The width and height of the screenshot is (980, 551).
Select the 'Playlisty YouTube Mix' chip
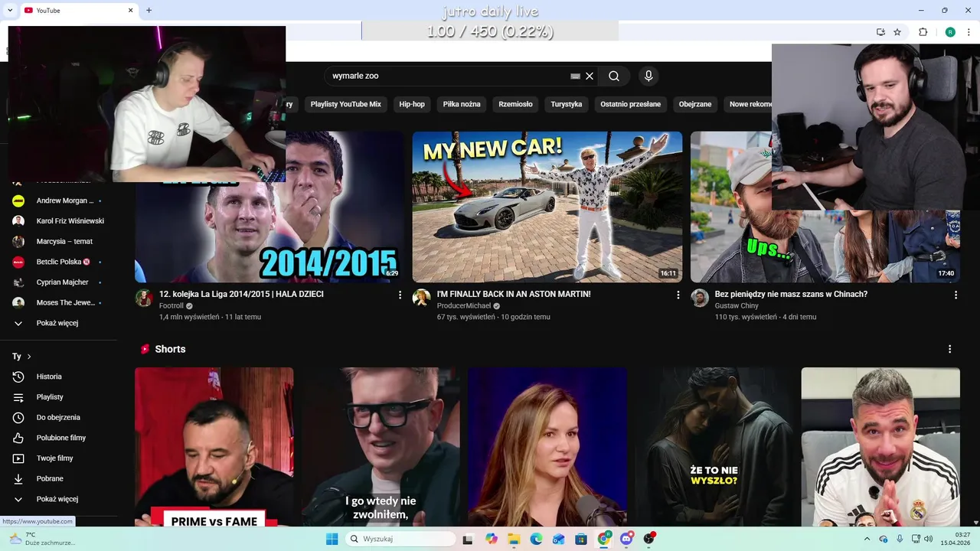pyautogui.click(x=345, y=104)
